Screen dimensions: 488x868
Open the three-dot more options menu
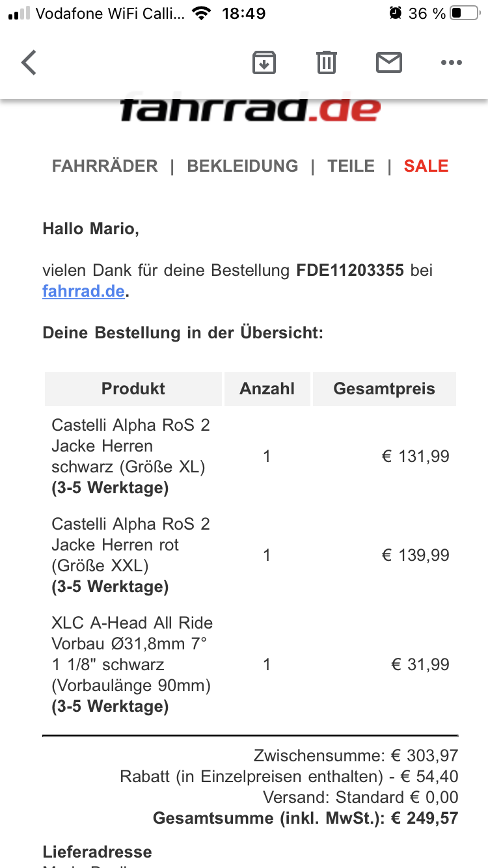451,63
